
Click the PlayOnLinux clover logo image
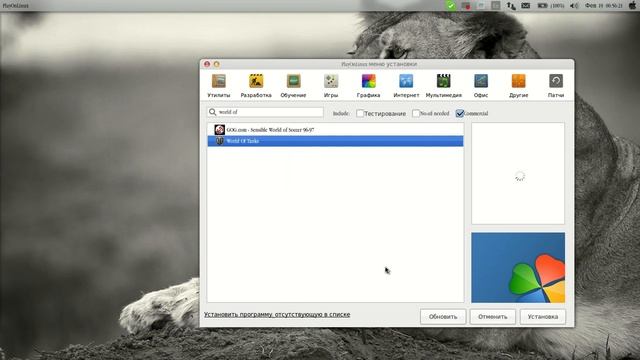point(518,268)
